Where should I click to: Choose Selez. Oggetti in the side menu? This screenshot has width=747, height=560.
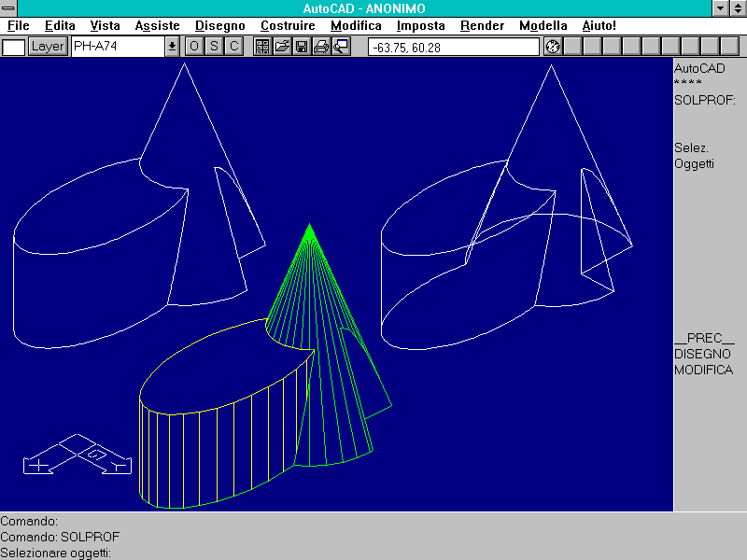click(x=694, y=156)
